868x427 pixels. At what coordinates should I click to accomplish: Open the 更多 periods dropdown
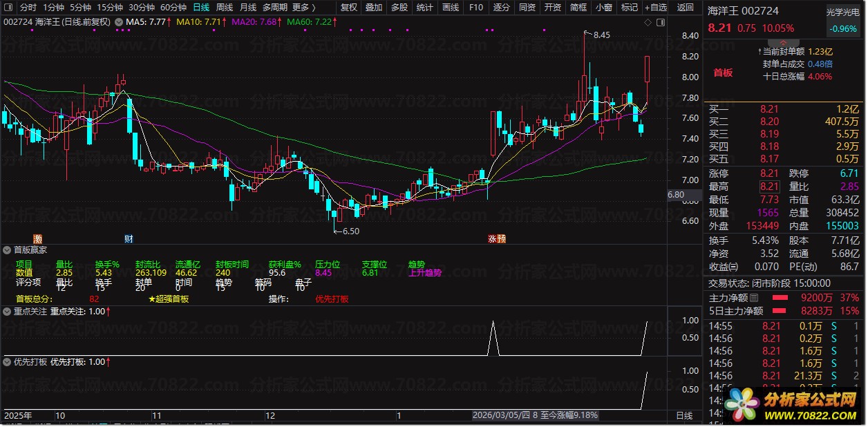304,8
